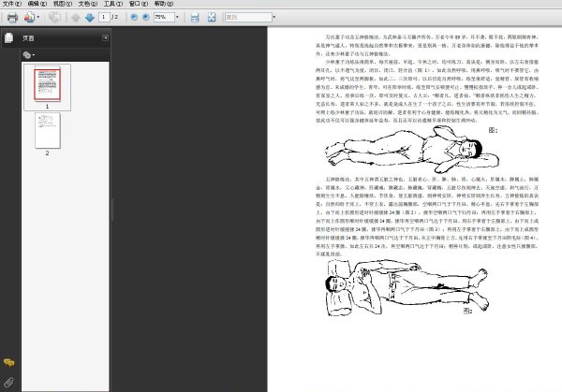
Task: Open the comments panel speech-bubble icon
Action: (9, 363)
